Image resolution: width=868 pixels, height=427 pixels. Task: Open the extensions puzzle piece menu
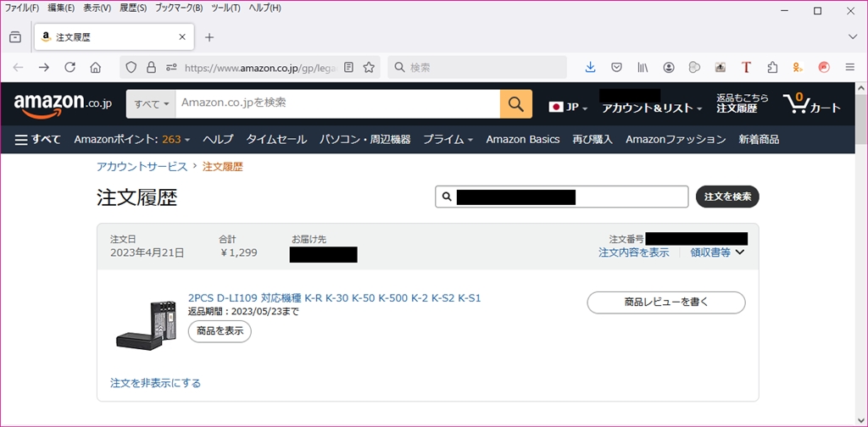coord(772,68)
